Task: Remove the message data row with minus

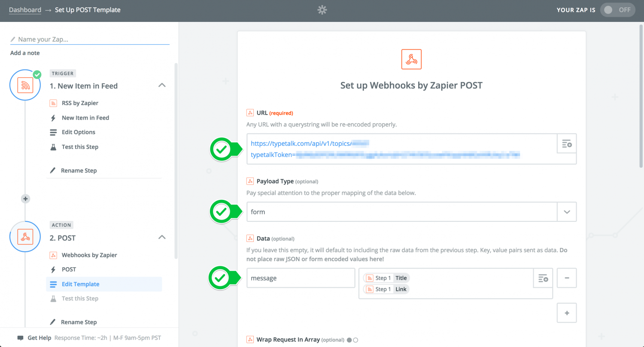Action: [567, 278]
